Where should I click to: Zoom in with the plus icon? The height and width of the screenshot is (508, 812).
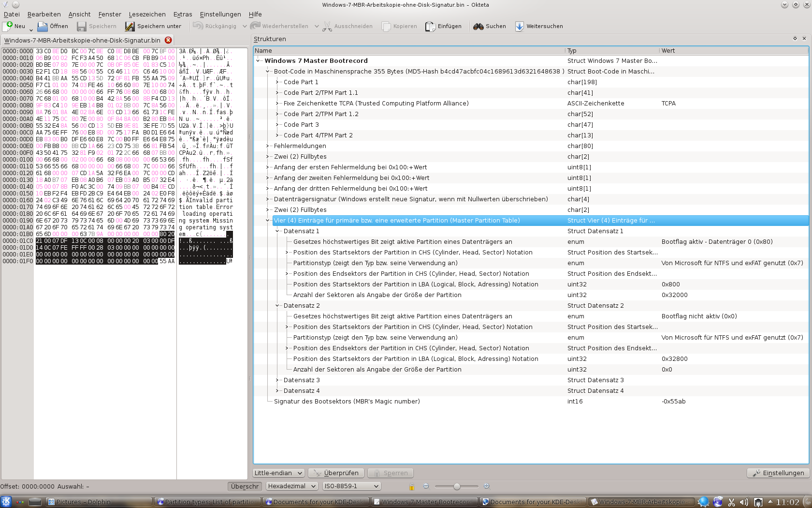(x=487, y=486)
